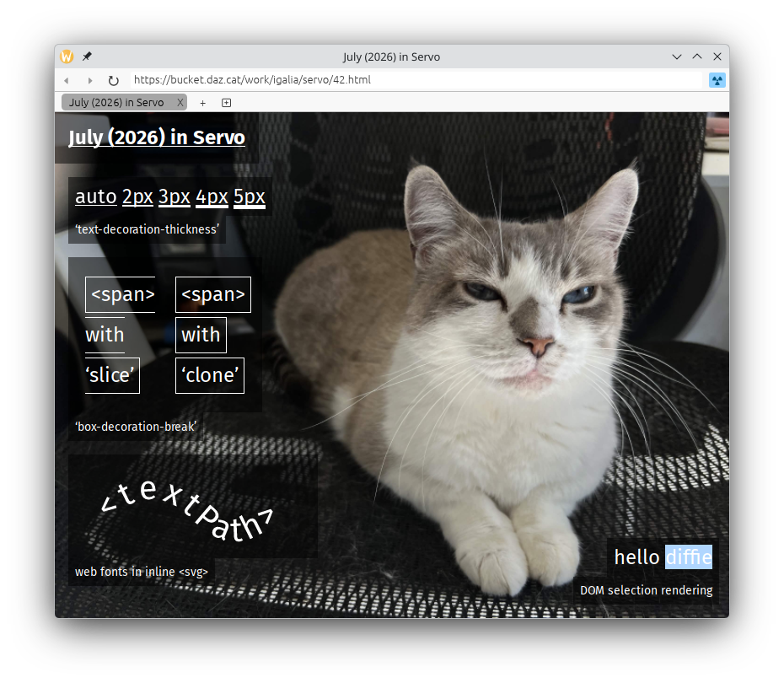Select the 'July (2026) in Servo' tab
Screen dimensions: 784x683
coord(124,103)
